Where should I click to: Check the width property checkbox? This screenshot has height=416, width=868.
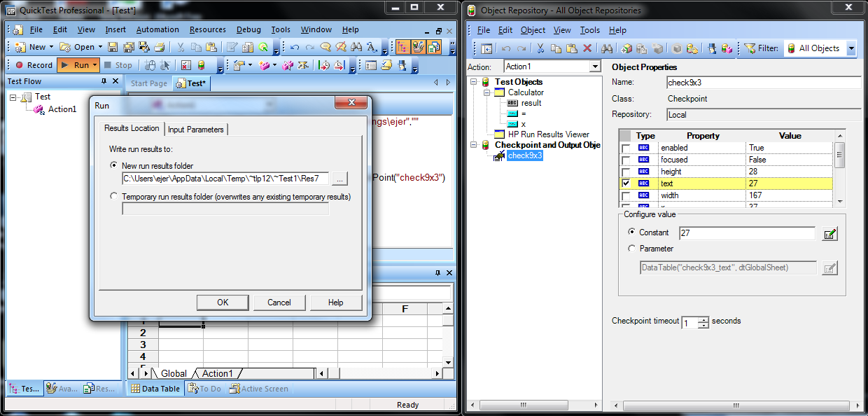tap(626, 195)
